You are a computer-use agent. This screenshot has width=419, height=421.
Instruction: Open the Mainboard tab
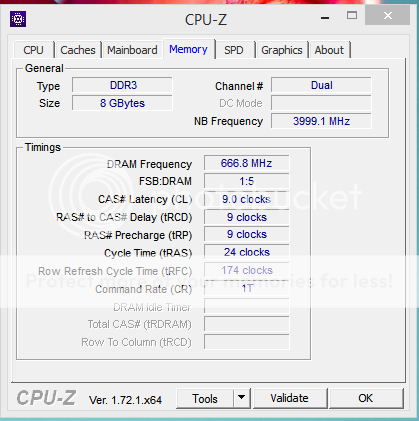coord(132,50)
